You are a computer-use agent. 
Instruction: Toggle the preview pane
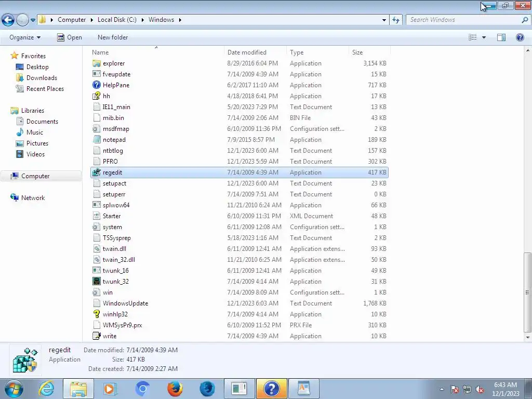[501, 37]
